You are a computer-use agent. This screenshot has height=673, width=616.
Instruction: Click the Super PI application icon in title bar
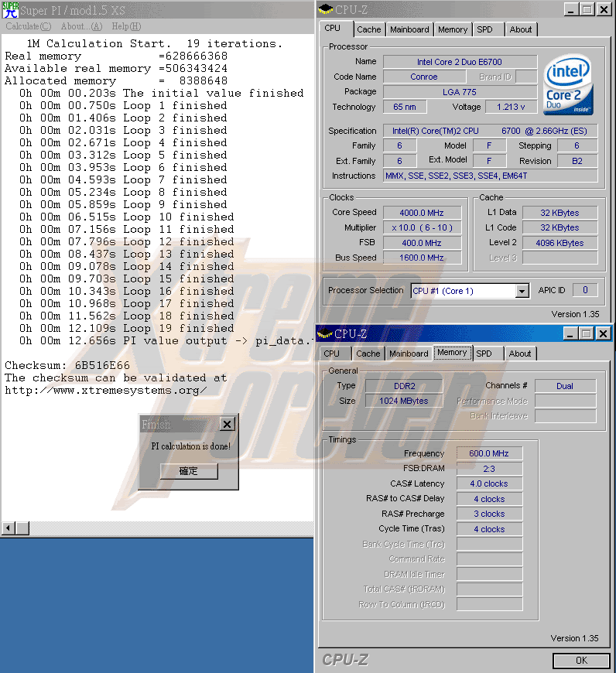10,9
